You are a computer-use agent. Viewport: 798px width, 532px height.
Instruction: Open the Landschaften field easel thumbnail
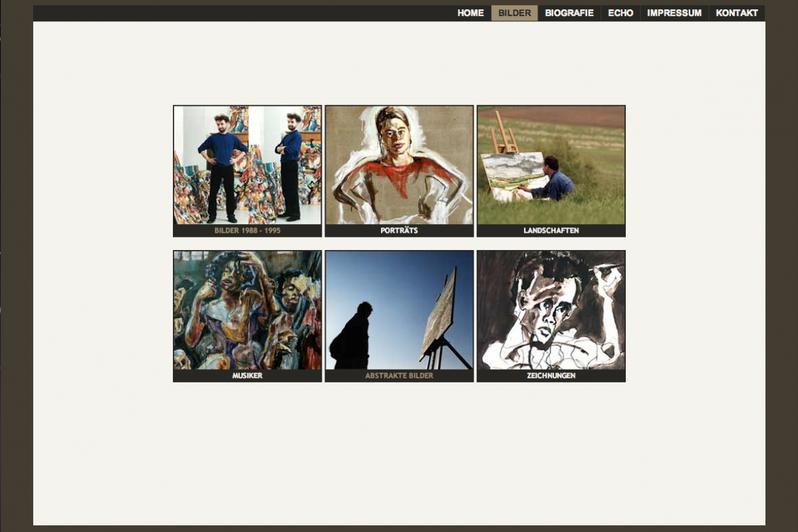(551, 165)
